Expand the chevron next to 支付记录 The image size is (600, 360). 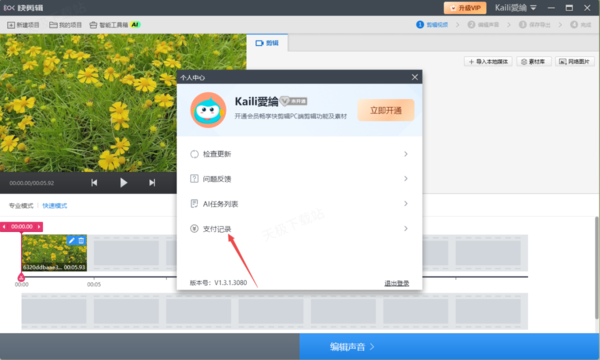tap(406, 229)
